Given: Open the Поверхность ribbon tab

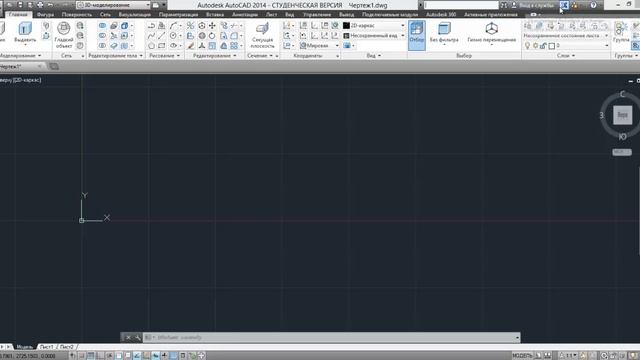Looking at the screenshot, I should pyautogui.click(x=77, y=14).
